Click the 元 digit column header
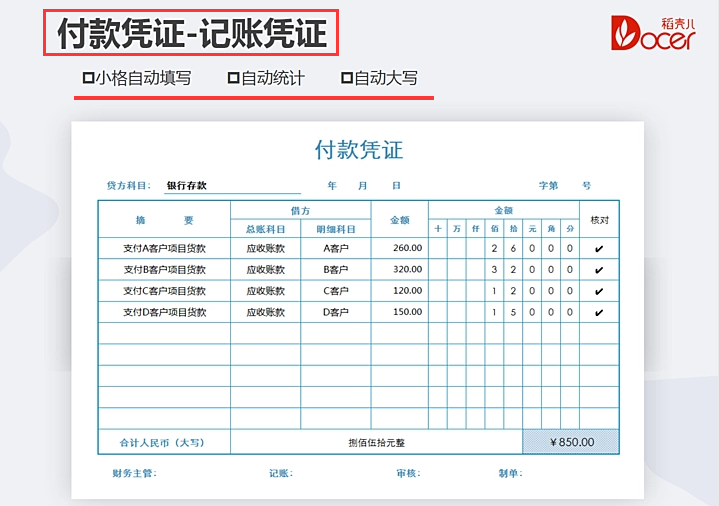This screenshot has width=719, height=506. click(x=532, y=228)
